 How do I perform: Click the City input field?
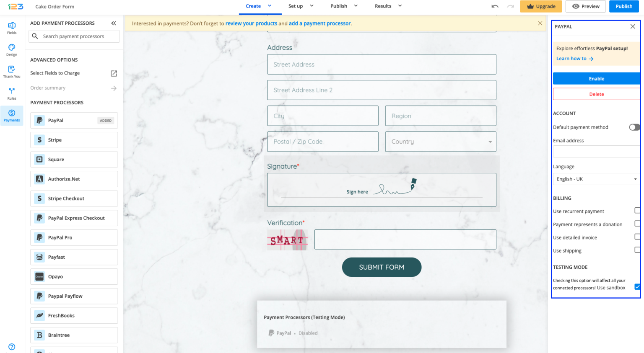click(x=323, y=116)
